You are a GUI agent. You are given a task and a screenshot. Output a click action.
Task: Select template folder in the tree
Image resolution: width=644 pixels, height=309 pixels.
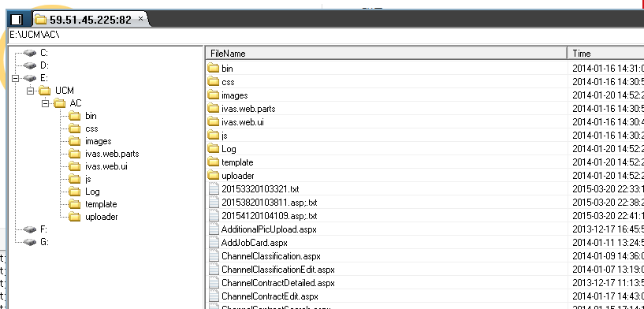(x=101, y=204)
